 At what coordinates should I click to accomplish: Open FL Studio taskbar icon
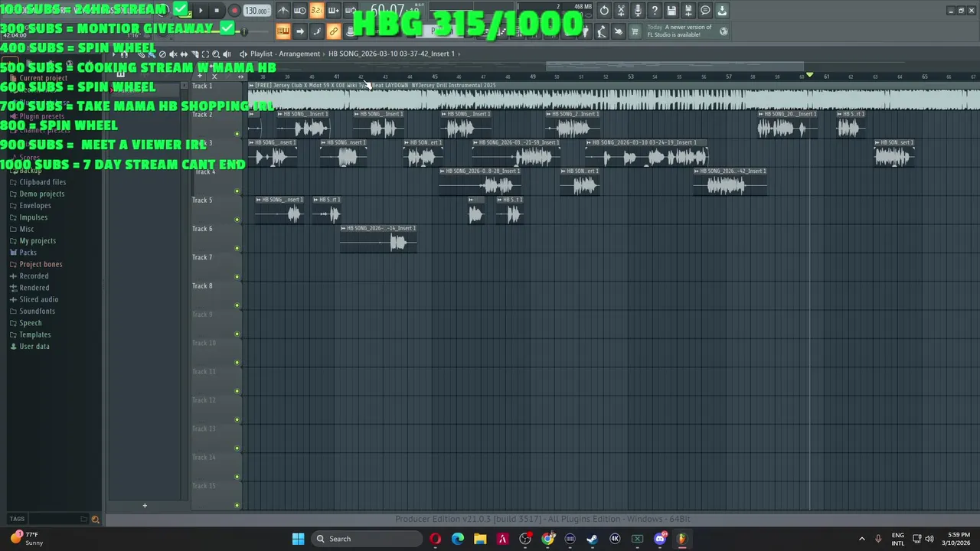[x=682, y=539]
